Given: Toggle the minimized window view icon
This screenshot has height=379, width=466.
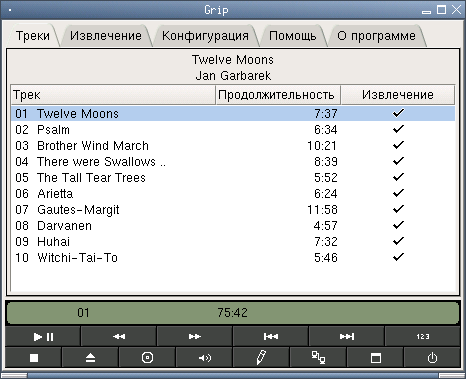Looking at the screenshot, I should pos(376,358).
